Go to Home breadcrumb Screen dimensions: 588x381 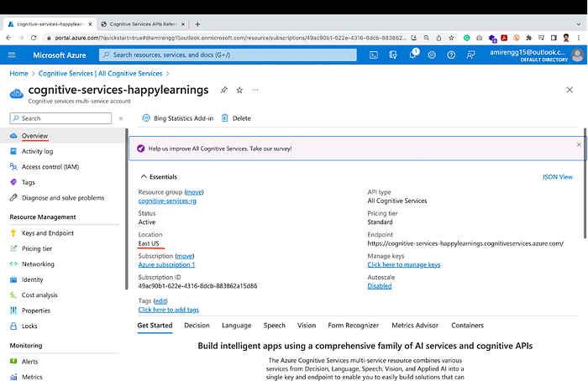click(x=18, y=74)
